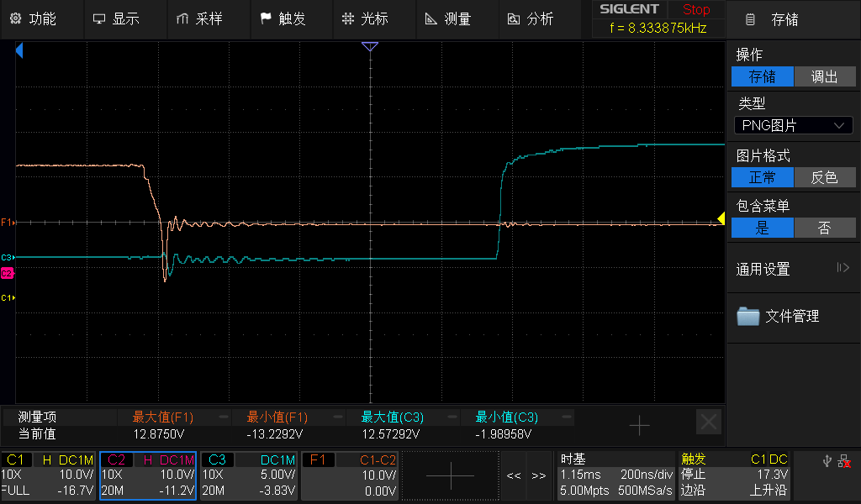Click the network disconnected icon

(x=844, y=461)
